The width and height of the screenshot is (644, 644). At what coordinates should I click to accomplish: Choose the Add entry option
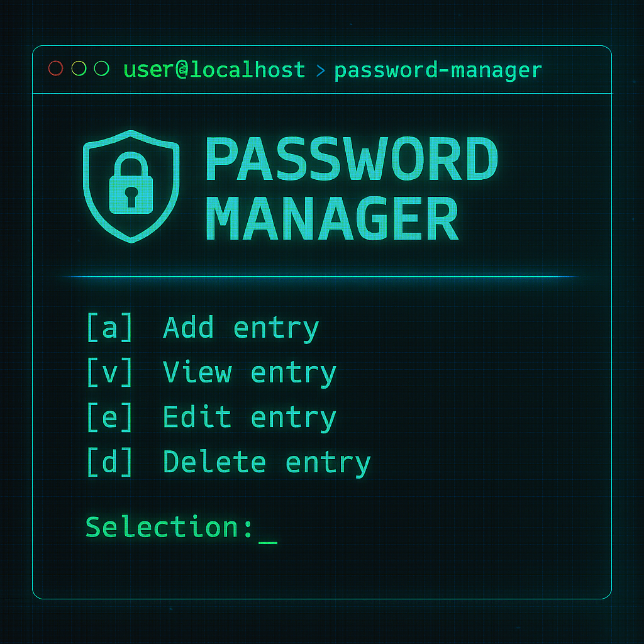[241, 328]
